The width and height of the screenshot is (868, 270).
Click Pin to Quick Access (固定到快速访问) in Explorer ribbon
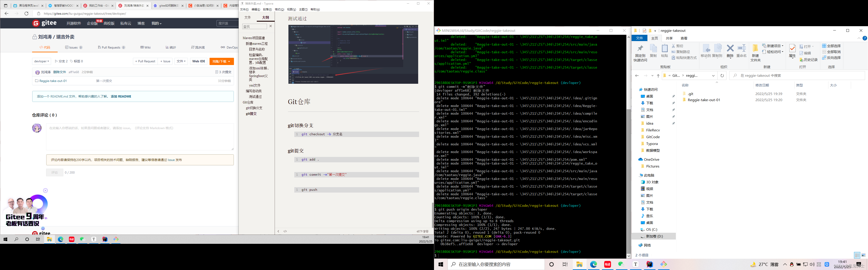tap(640, 53)
